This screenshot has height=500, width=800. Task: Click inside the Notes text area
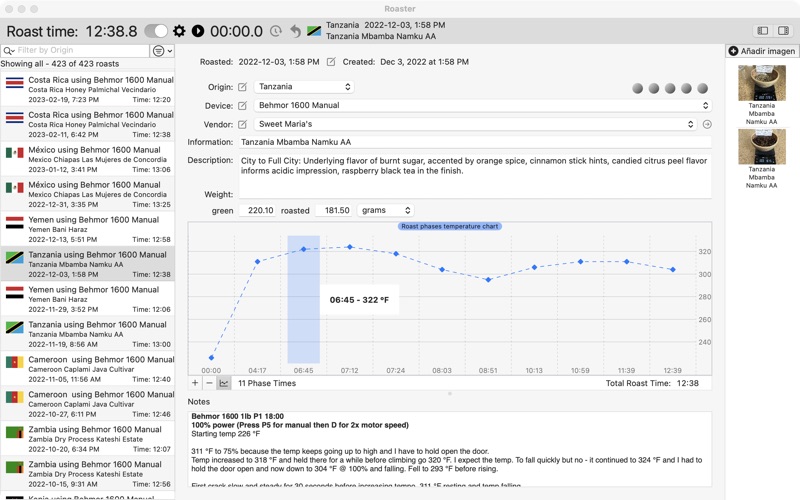point(449,449)
